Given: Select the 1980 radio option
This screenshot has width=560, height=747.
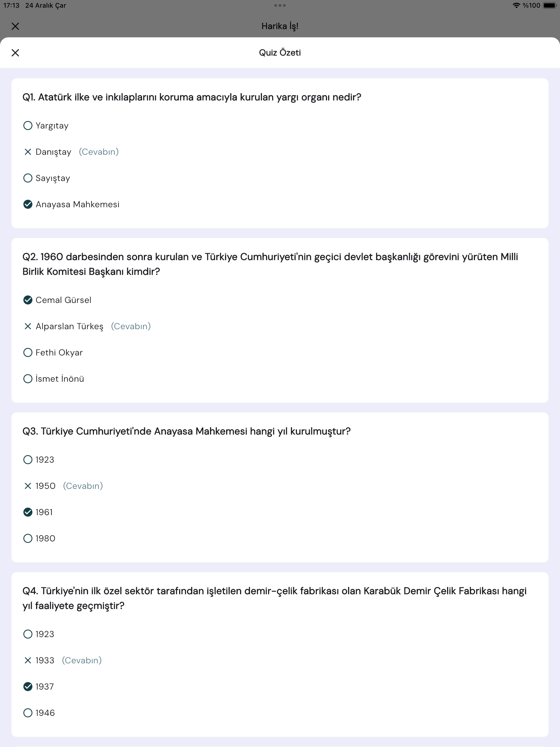Looking at the screenshot, I should (28, 538).
